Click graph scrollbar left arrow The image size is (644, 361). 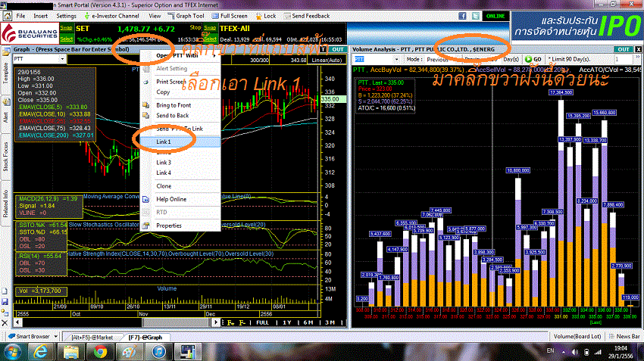[x=17, y=322]
